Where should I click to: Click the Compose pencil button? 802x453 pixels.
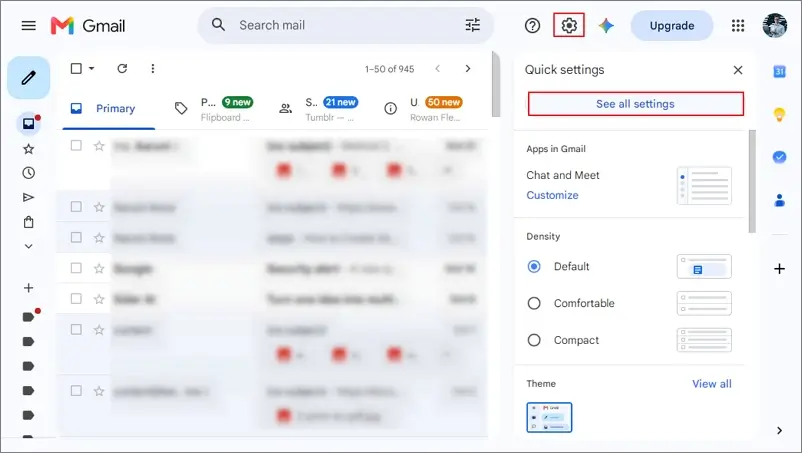point(29,78)
